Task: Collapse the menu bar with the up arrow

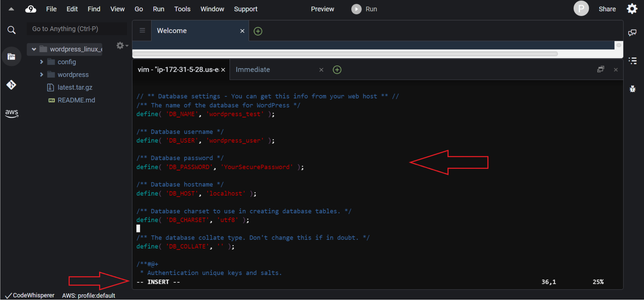Action: 11,9
